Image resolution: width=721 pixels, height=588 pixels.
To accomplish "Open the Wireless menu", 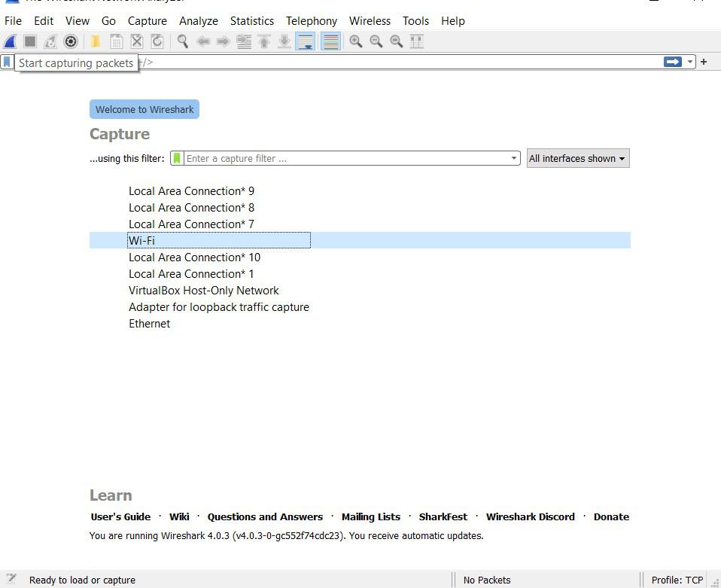I will (x=370, y=21).
